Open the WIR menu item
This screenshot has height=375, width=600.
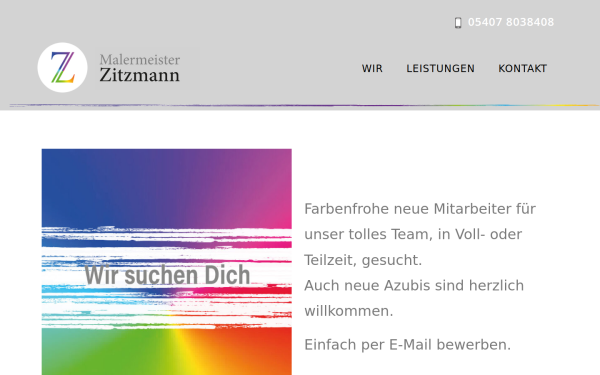coord(372,68)
